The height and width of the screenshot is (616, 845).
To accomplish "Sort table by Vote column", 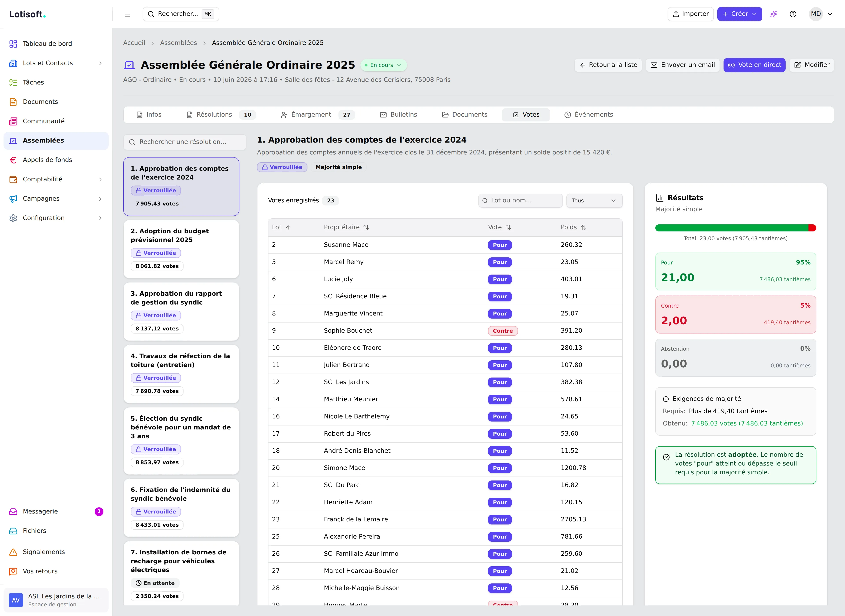I will [499, 227].
